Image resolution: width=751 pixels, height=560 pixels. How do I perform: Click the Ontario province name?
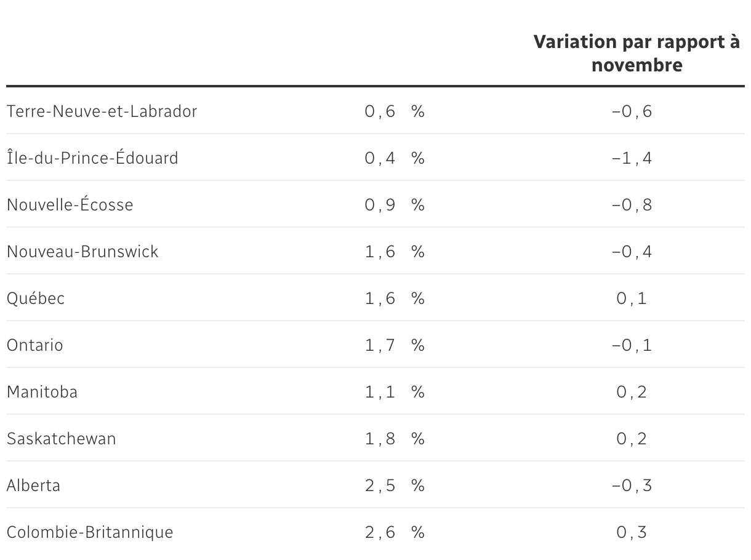pyautogui.click(x=35, y=345)
